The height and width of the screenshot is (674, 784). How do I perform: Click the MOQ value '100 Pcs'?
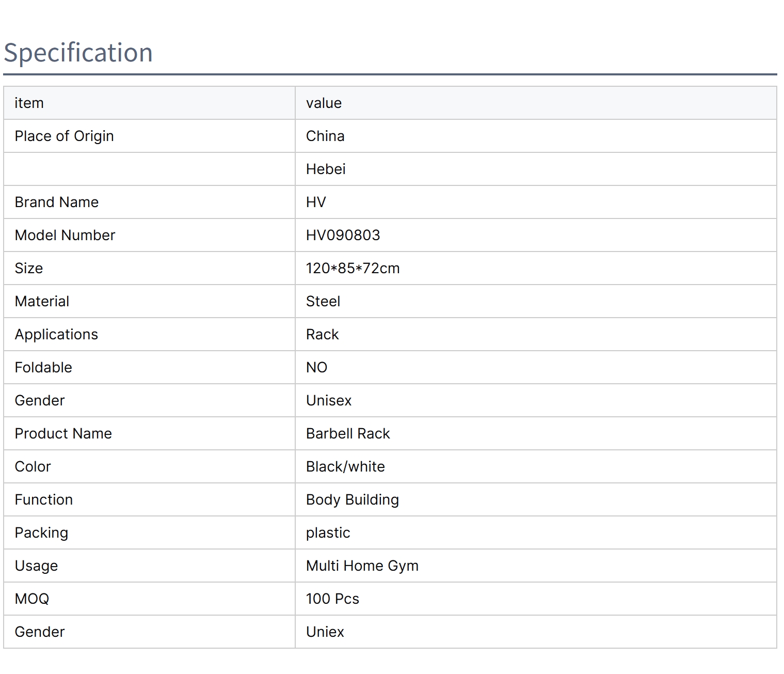coord(332,599)
